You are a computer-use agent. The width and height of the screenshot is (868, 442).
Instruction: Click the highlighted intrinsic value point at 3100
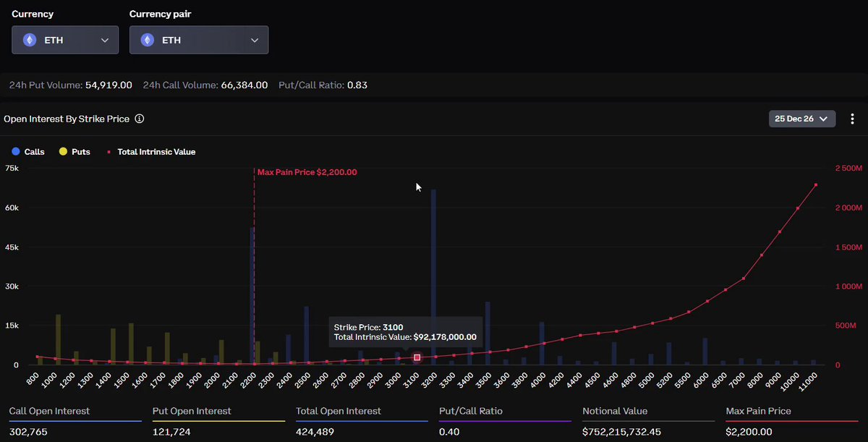(x=417, y=357)
